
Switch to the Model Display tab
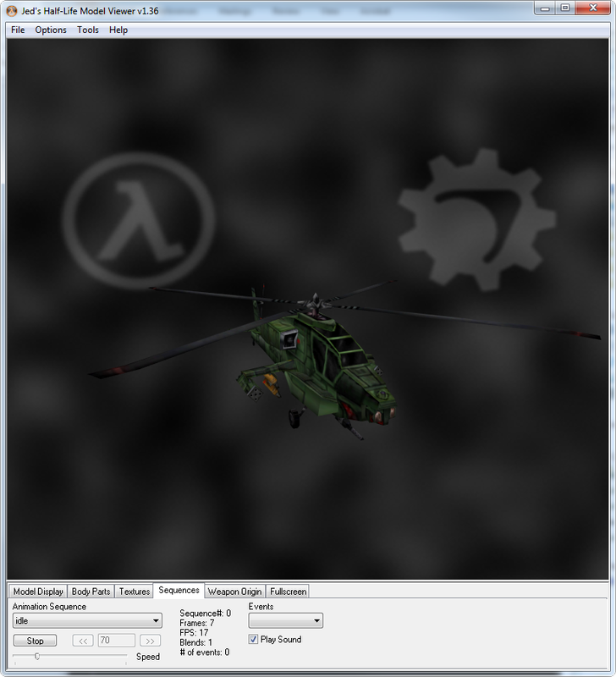click(x=38, y=591)
